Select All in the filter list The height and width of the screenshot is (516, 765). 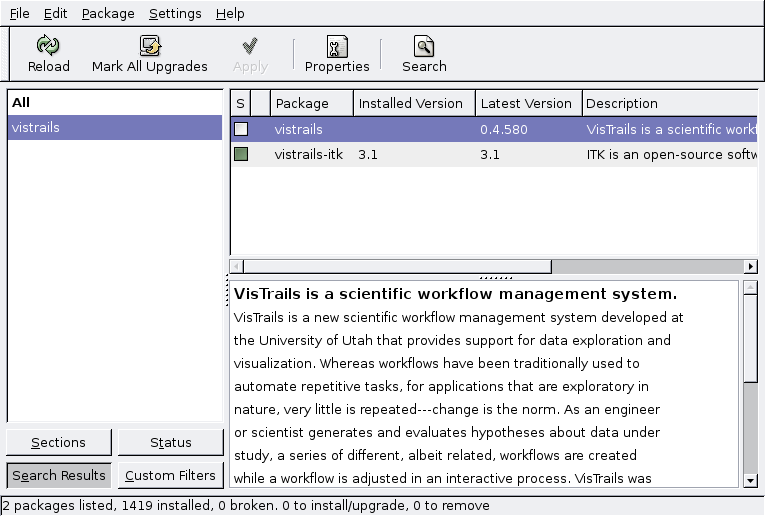click(21, 102)
